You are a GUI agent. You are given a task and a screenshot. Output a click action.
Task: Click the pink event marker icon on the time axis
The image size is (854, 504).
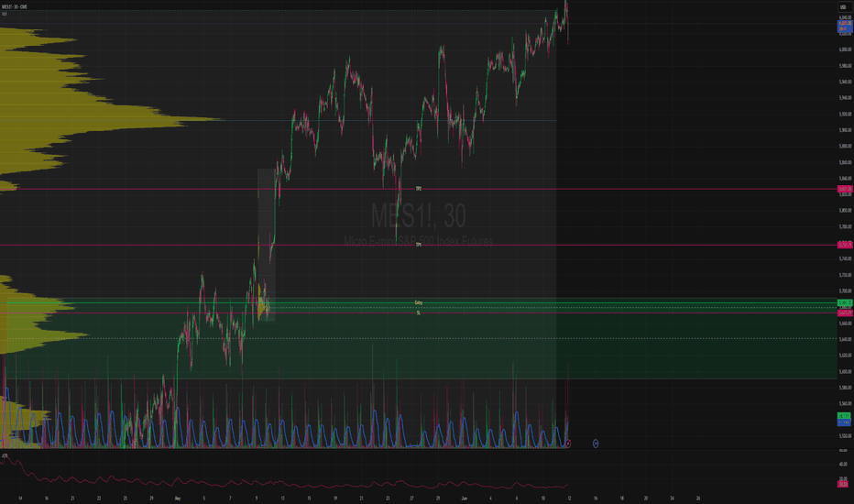point(568,444)
